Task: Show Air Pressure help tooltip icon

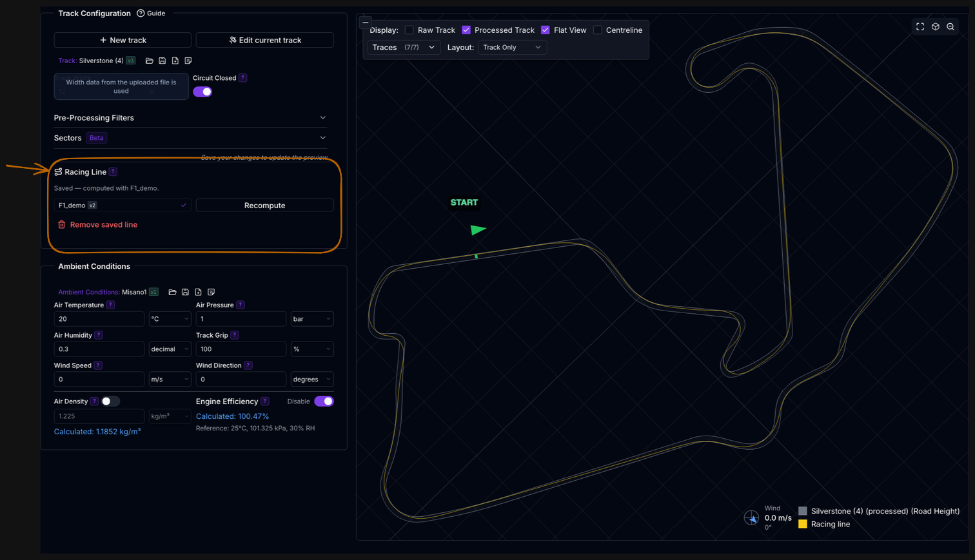Action: [241, 305]
